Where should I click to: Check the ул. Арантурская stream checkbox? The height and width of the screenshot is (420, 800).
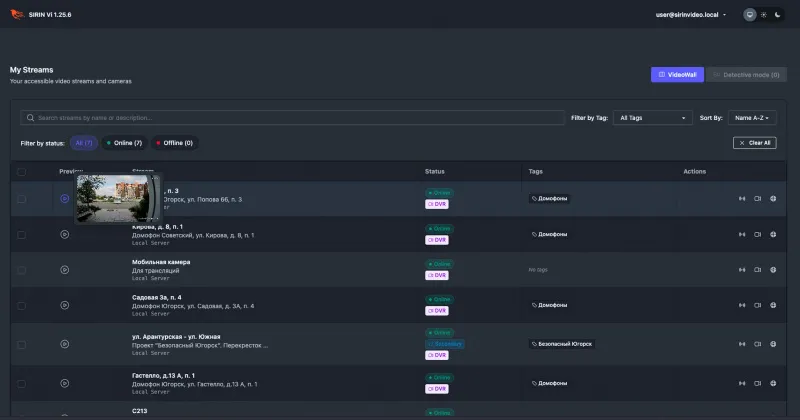click(x=21, y=344)
